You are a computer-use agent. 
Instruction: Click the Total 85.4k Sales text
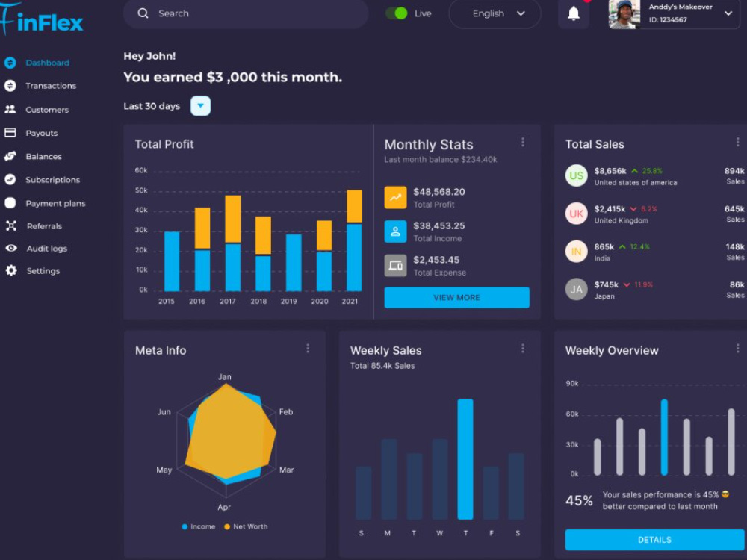(x=382, y=366)
